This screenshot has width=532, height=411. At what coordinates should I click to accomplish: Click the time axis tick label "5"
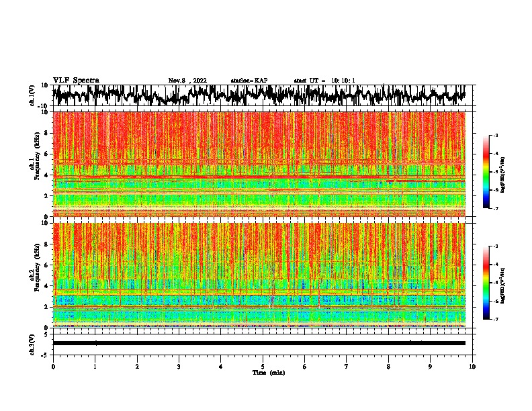tap(263, 367)
